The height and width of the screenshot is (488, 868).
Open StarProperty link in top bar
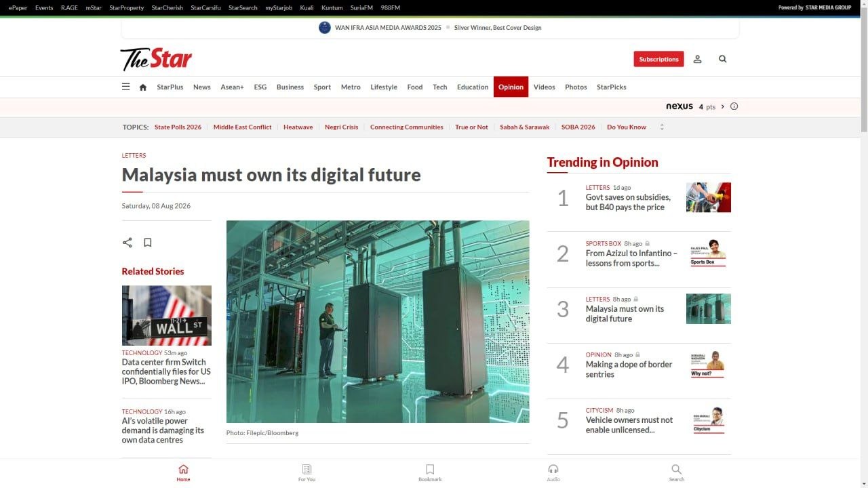[x=127, y=7]
